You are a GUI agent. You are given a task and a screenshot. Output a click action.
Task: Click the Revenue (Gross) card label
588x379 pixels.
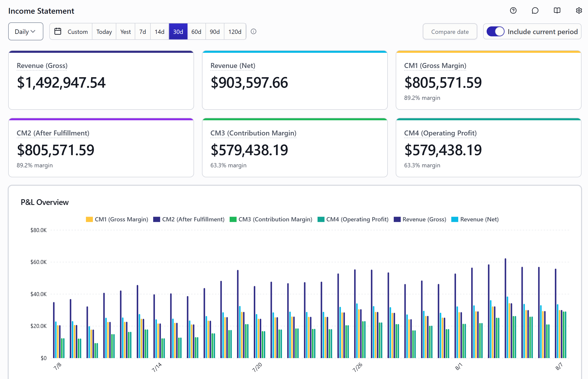42,66
